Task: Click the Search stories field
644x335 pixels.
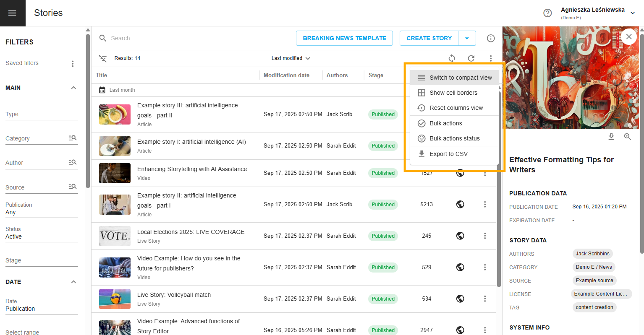Action: 189,38
